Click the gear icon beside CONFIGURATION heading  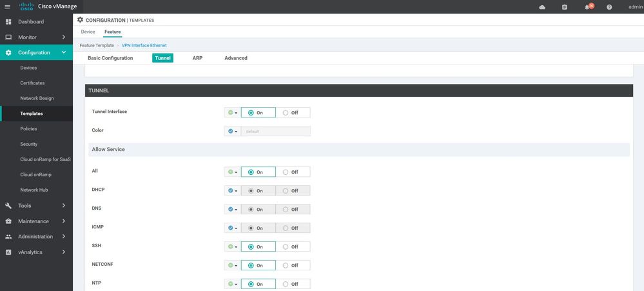[80, 20]
